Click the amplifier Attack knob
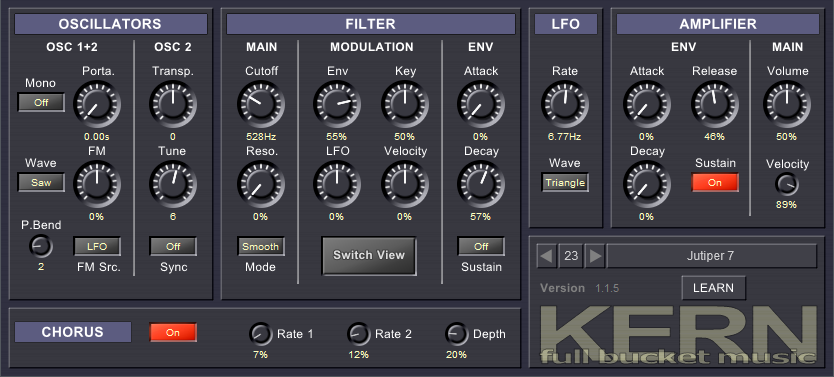 (x=647, y=104)
